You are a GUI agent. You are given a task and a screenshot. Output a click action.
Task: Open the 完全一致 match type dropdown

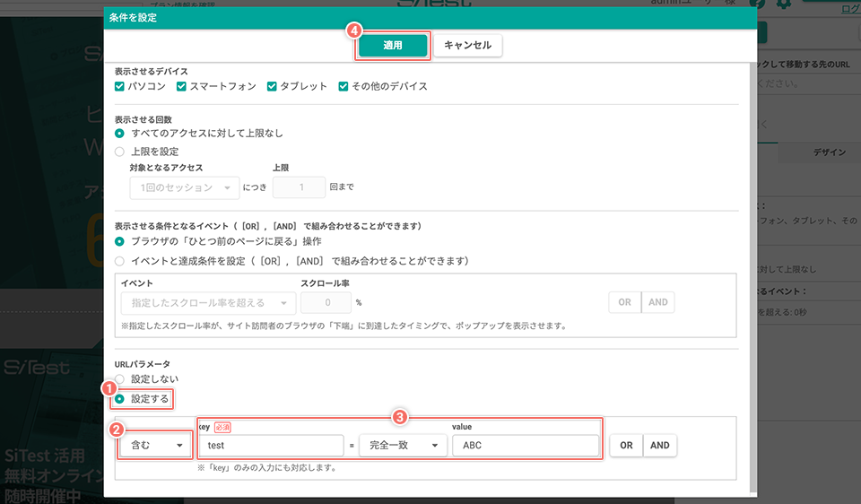(403, 445)
